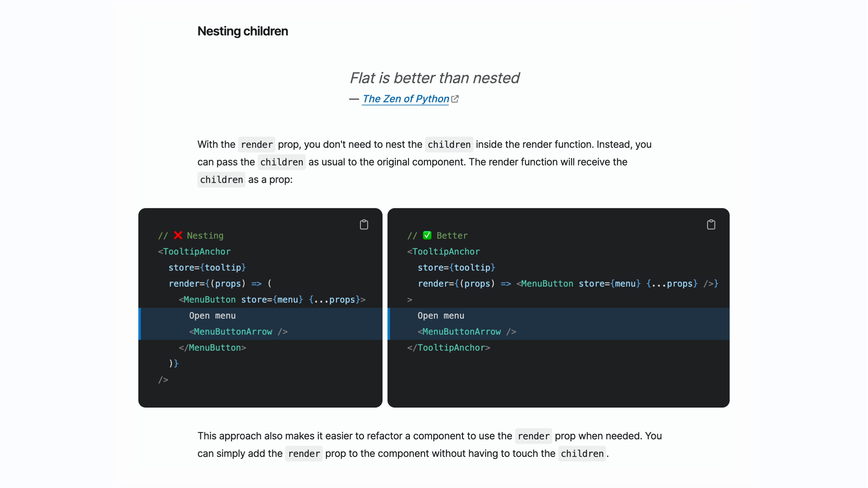Click the red X emoji in Nesting comment
This screenshot has height=488, width=868.
pyautogui.click(x=178, y=235)
